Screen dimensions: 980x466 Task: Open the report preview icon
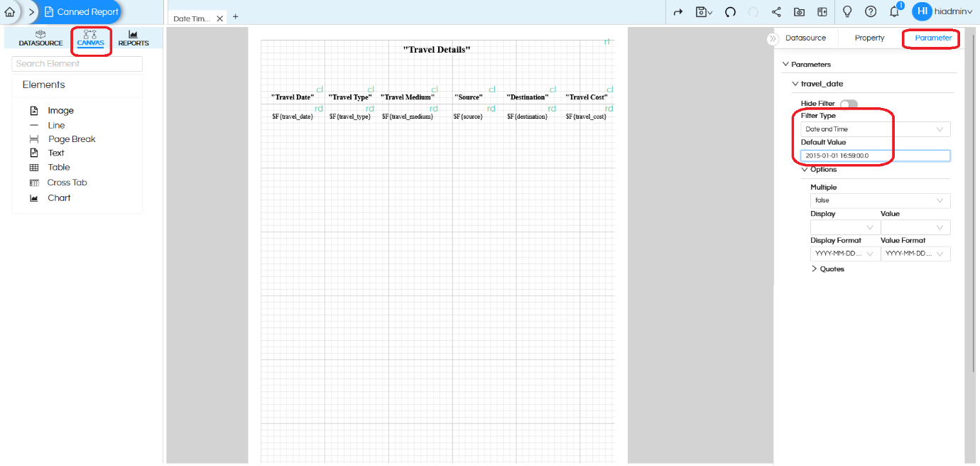(800, 11)
